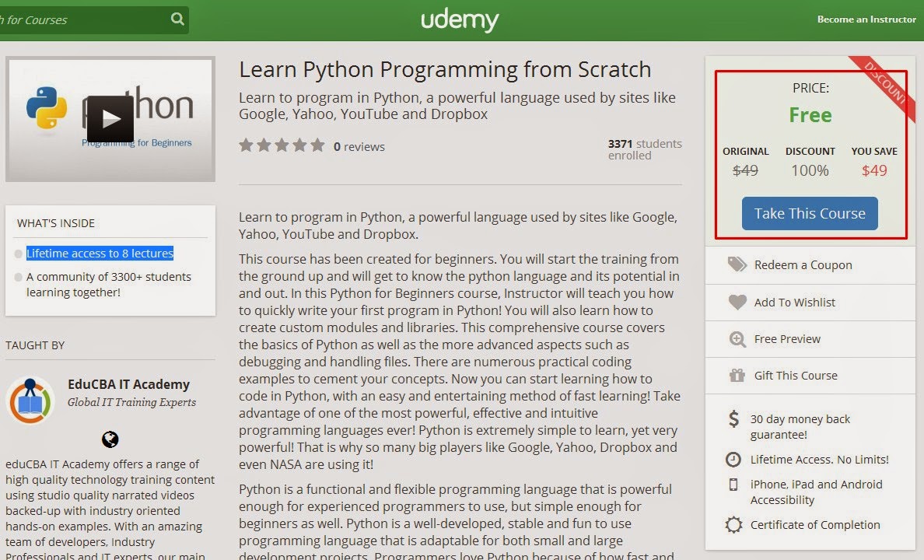
Task: Click the Free Preview magnifier icon
Action: point(737,339)
